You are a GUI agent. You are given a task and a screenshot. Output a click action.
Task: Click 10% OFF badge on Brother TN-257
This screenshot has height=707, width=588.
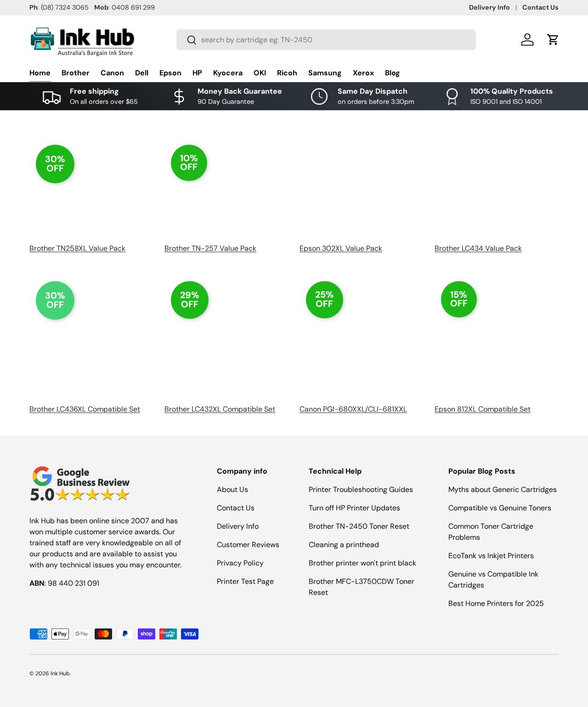(x=189, y=163)
